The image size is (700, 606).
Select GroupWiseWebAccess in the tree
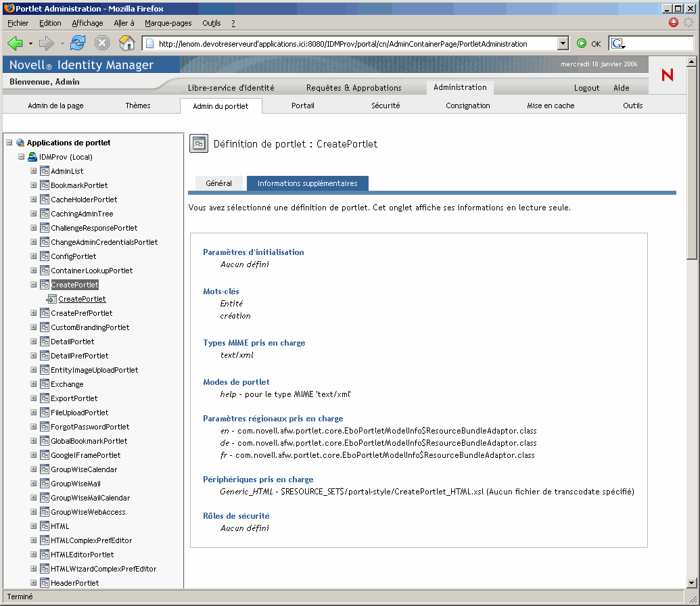click(x=88, y=512)
